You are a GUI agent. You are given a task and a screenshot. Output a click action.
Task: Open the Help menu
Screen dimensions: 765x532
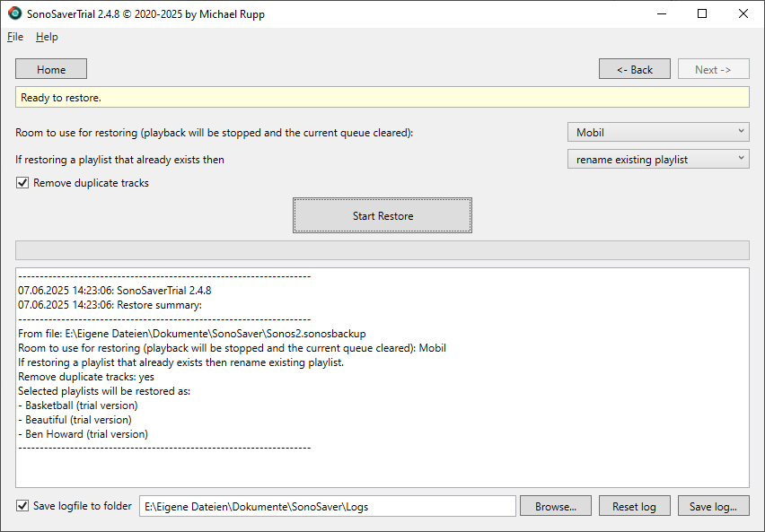pyautogui.click(x=47, y=37)
